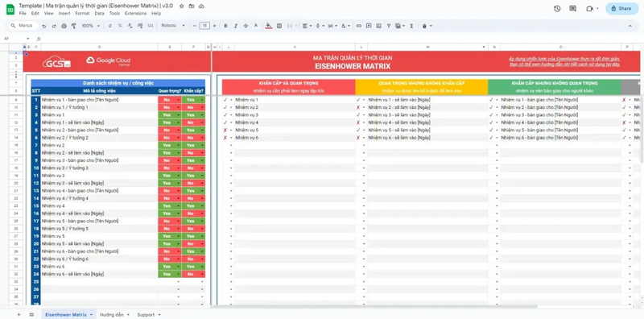This screenshot has width=644, height=319.
Task: Open horizontal align options
Action: point(307,26)
